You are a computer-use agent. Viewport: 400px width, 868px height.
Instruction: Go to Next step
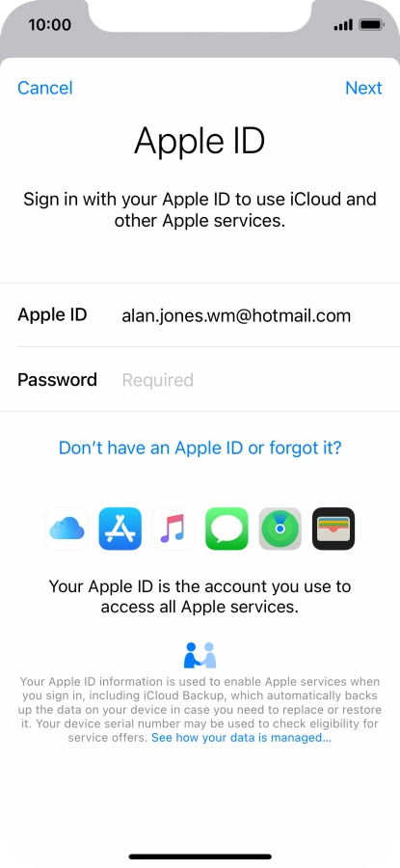click(x=363, y=88)
